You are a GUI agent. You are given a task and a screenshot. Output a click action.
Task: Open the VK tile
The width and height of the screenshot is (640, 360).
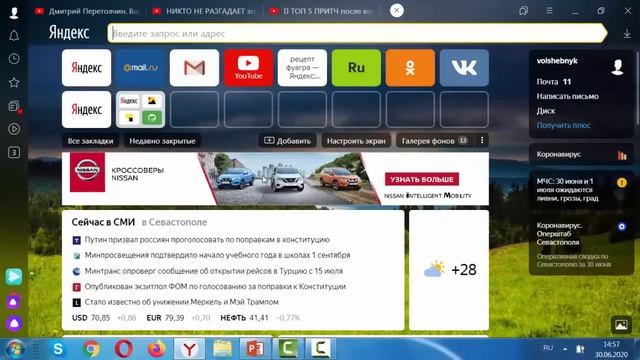click(x=464, y=68)
